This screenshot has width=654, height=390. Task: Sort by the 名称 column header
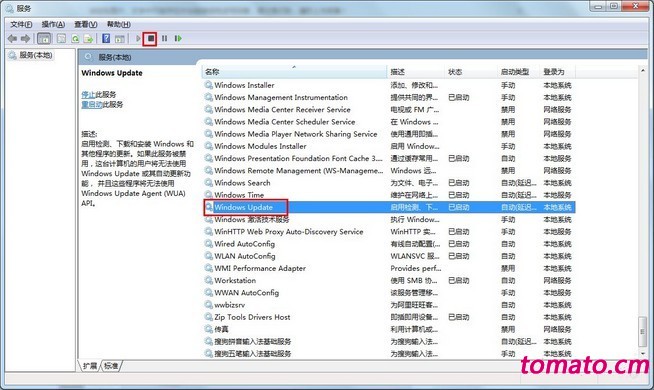pos(294,72)
